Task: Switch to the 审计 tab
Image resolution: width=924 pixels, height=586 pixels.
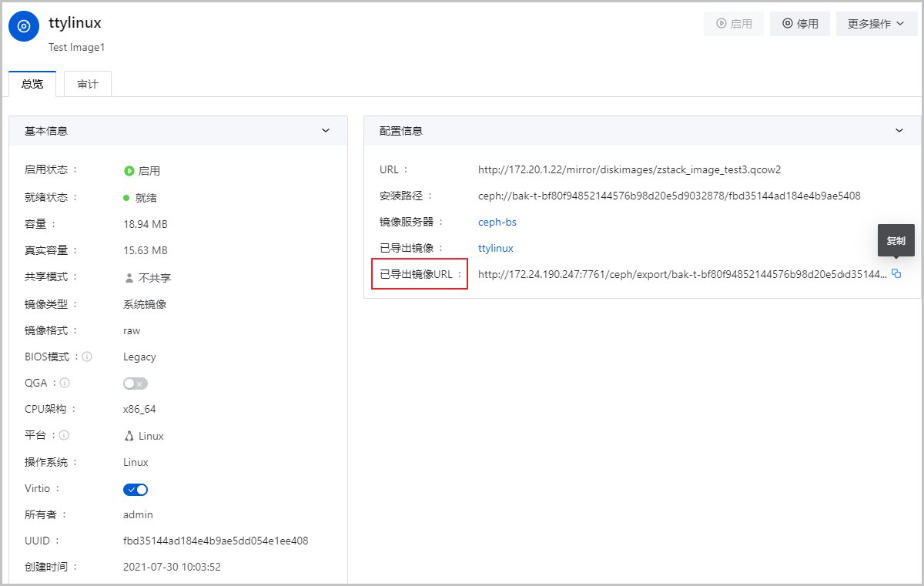Action: 88,84
